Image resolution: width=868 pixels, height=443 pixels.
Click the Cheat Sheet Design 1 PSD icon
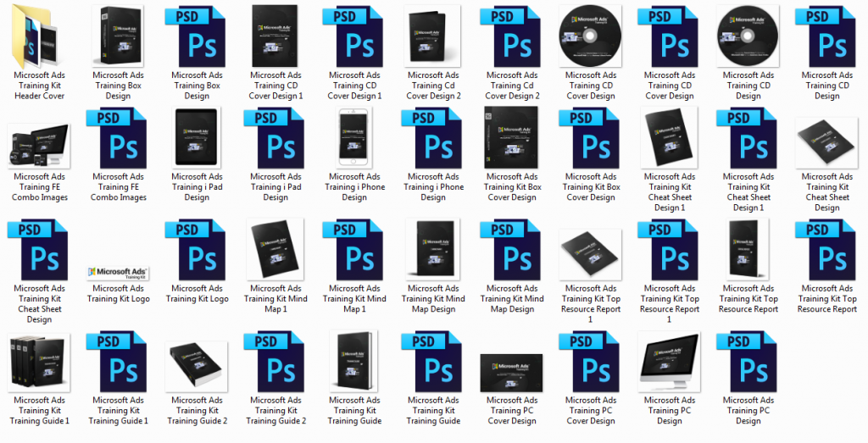coord(746,138)
